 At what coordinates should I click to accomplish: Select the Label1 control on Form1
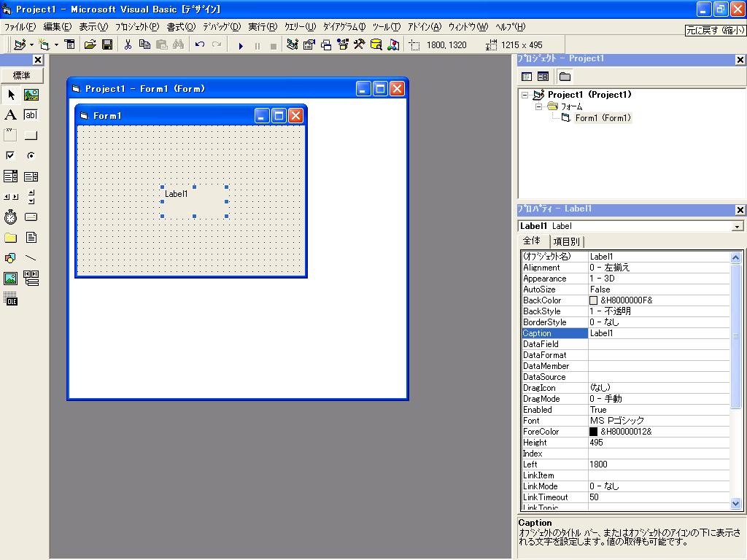point(194,201)
